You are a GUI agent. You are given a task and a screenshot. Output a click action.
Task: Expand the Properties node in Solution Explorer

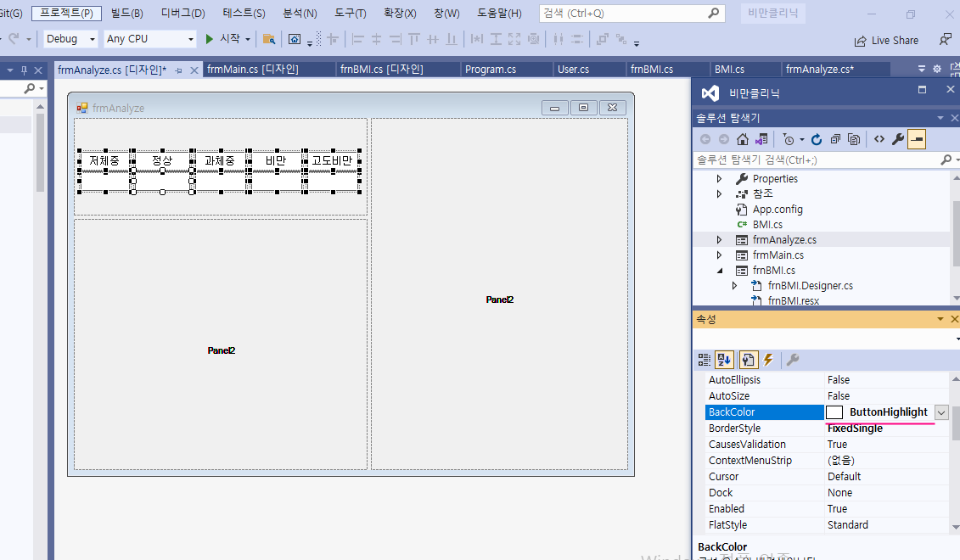coord(720,179)
